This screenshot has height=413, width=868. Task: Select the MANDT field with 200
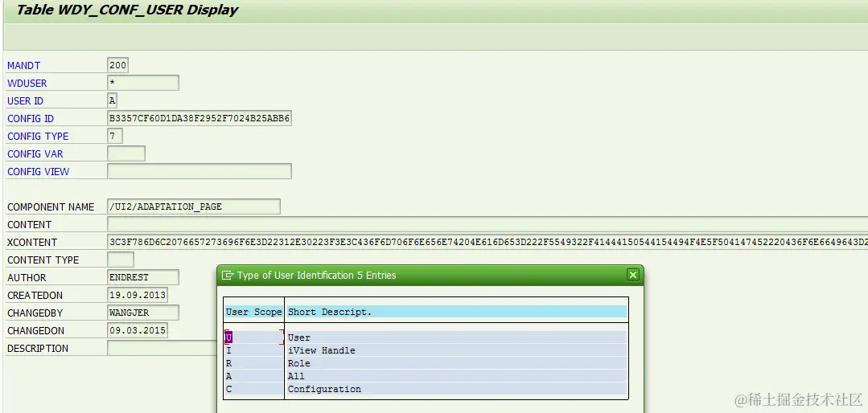click(x=118, y=65)
